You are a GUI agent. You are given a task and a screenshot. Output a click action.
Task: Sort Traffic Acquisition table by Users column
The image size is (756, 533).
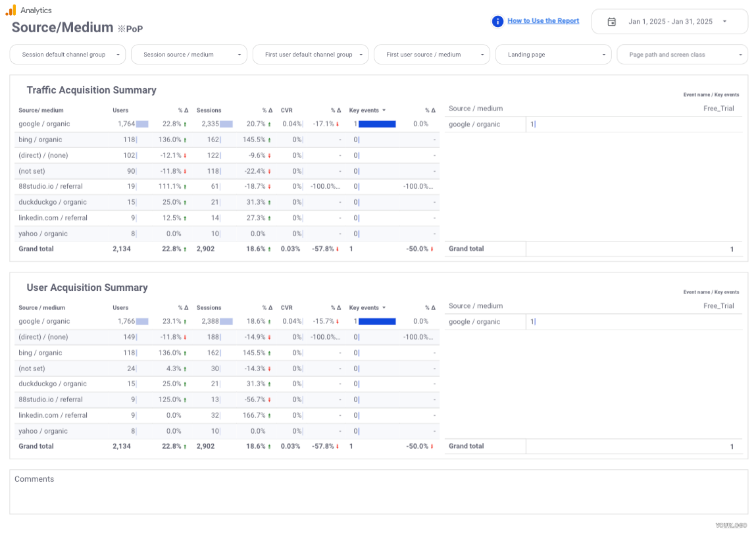120,111
